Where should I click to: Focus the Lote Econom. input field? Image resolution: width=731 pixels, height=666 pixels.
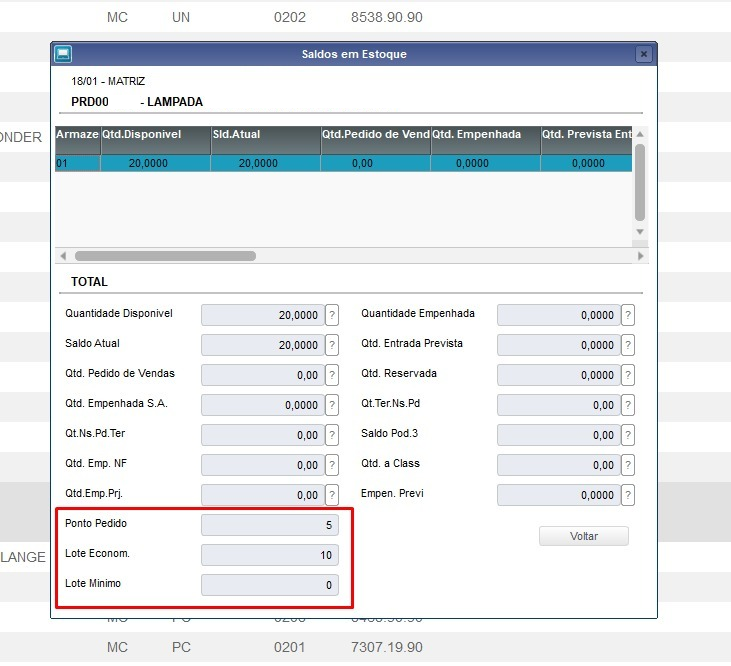click(x=270, y=555)
